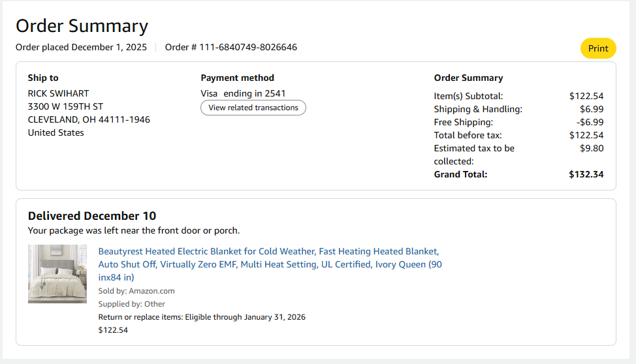Click the Order placed December 1, 2025 text
The image size is (636, 364).
(x=81, y=48)
